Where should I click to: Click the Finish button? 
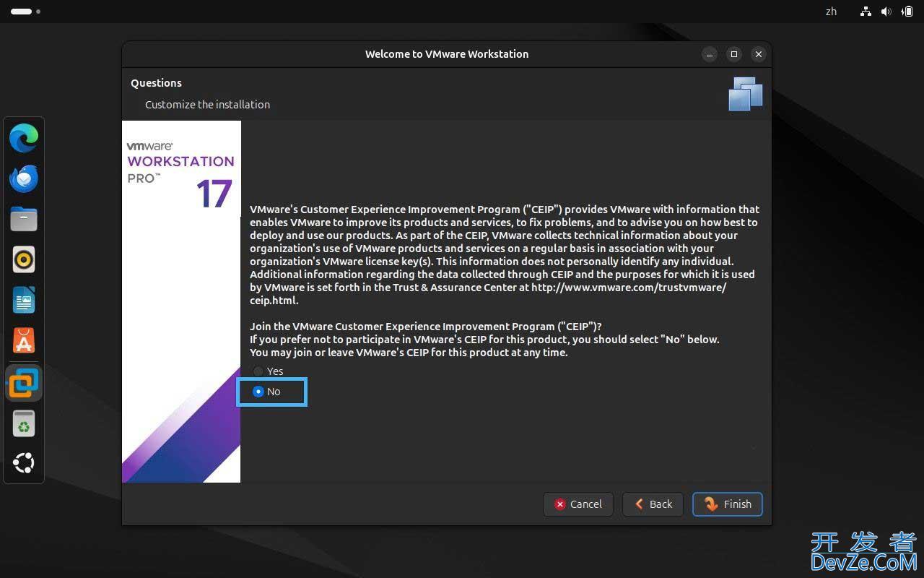click(728, 504)
